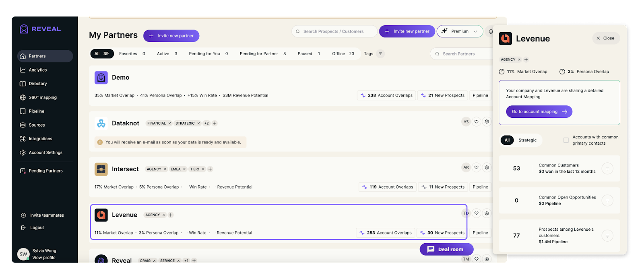This screenshot has height=279, width=644.
Task: Open filter for Common Customers card
Action: (x=607, y=168)
